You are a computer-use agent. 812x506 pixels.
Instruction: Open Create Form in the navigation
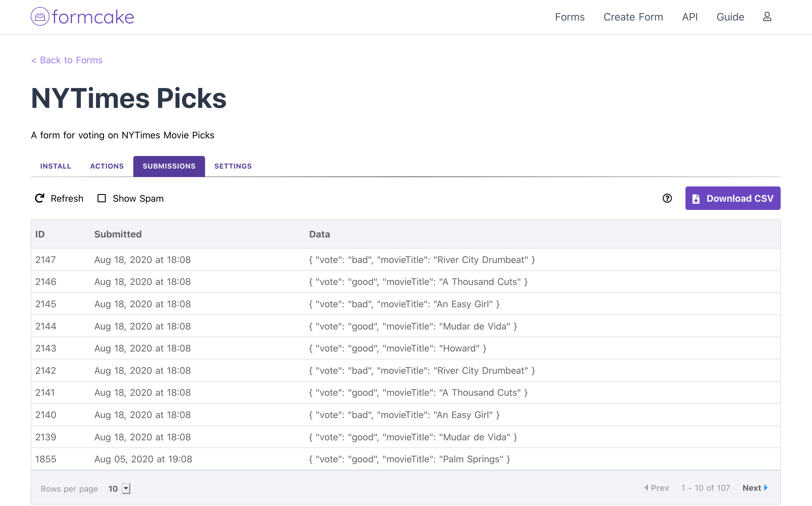pyautogui.click(x=633, y=17)
